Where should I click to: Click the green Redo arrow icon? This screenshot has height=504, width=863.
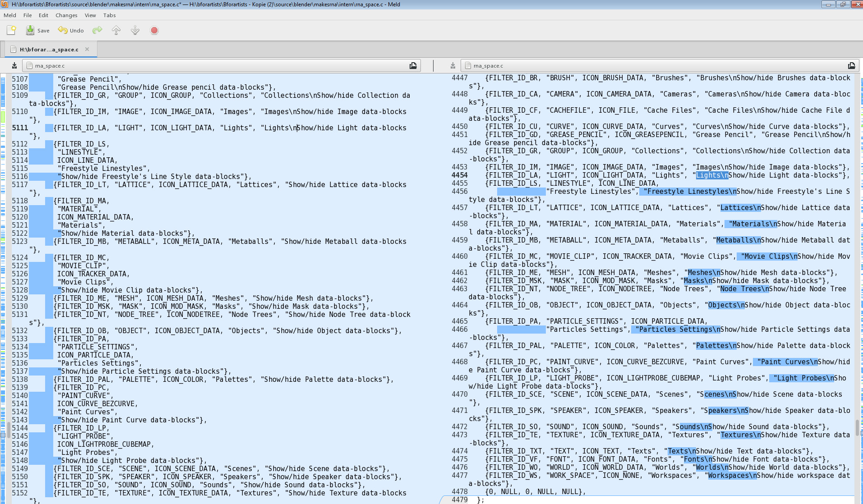[97, 30]
